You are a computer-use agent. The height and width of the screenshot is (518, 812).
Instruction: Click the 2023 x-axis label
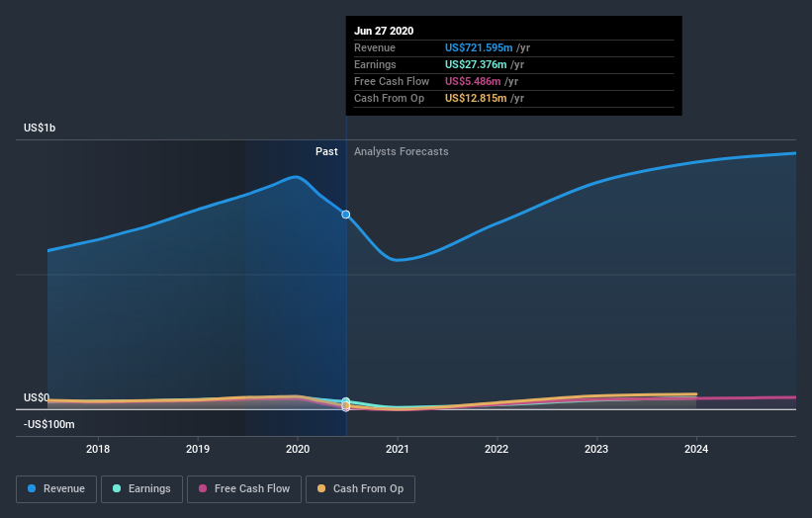click(x=596, y=449)
